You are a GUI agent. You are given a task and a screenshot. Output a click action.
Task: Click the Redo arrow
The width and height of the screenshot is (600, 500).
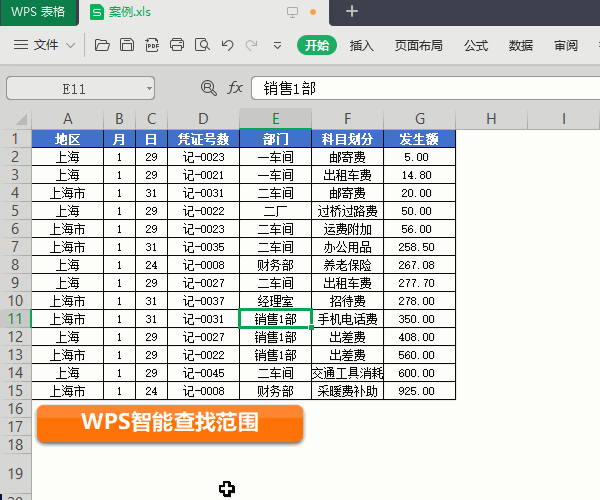pos(251,45)
